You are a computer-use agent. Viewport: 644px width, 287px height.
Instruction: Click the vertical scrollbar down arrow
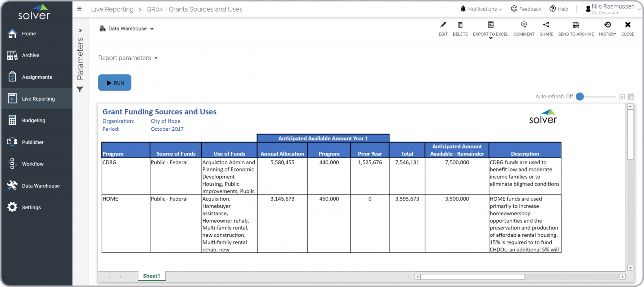pos(630,268)
